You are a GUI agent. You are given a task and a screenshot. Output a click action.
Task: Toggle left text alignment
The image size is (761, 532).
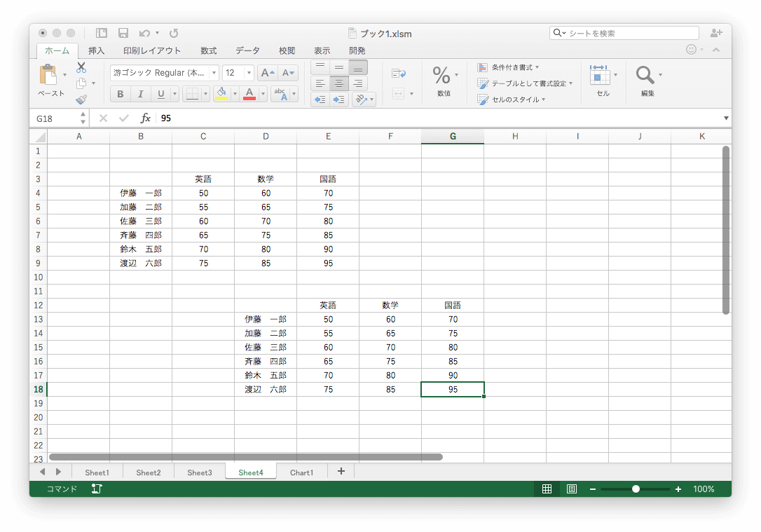click(x=320, y=83)
